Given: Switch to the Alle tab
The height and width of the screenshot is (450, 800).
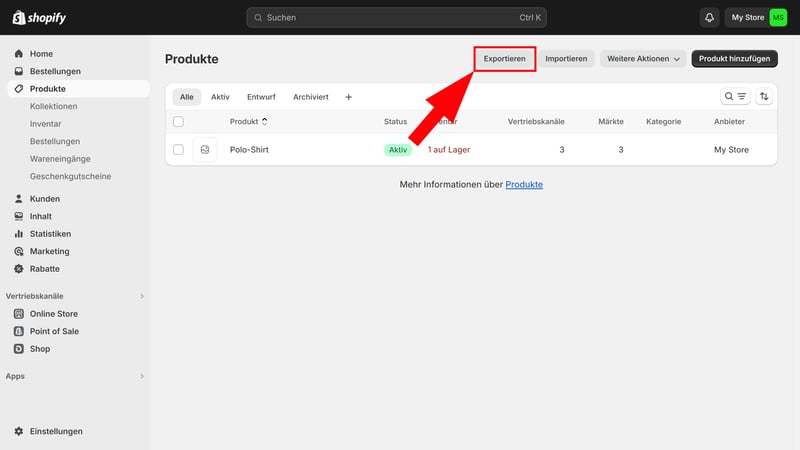Looking at the screenshot, I should coord(187,97).
